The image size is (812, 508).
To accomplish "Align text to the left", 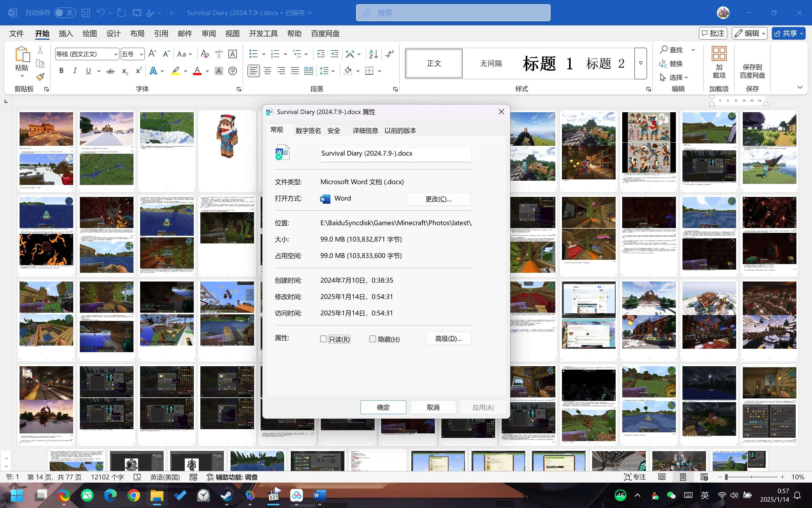I will pos(254,71).
